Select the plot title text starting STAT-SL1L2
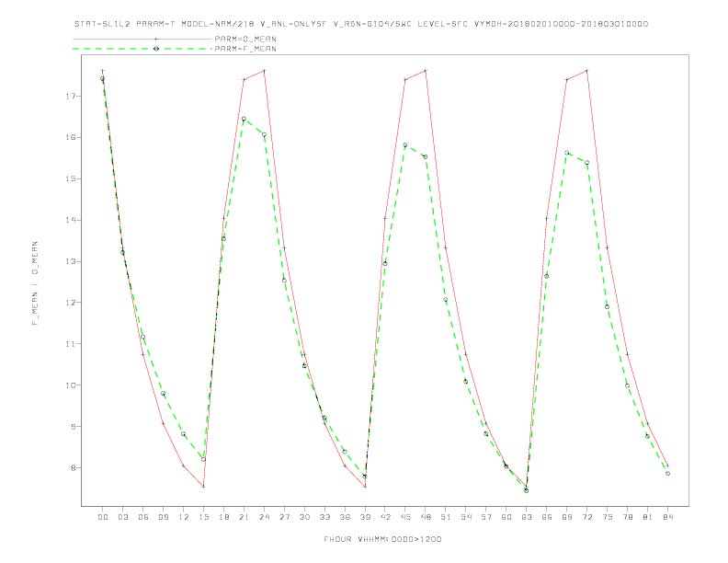This screenshot has width=728, height=563. click(x=360, y=24)
